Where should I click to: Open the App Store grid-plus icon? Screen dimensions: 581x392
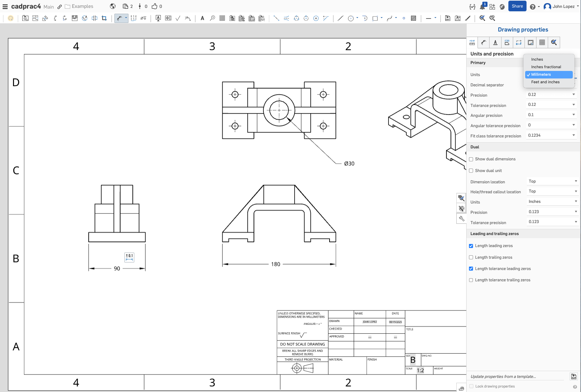click(492, 7)
